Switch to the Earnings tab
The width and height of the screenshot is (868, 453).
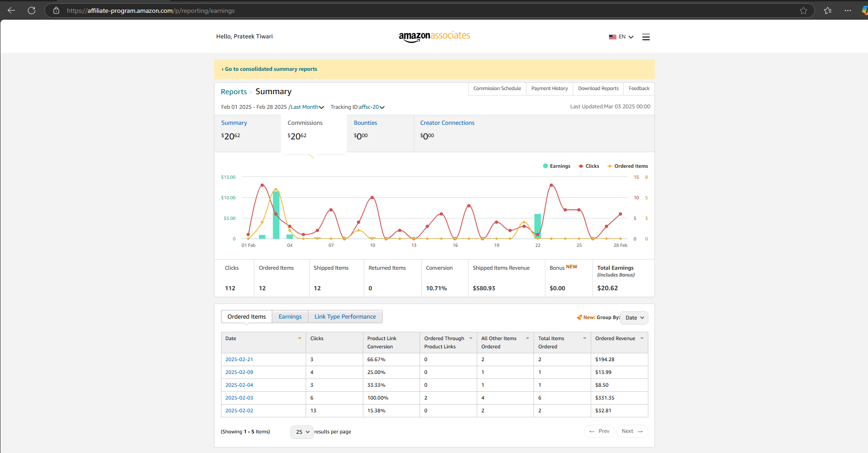point(290,317)
